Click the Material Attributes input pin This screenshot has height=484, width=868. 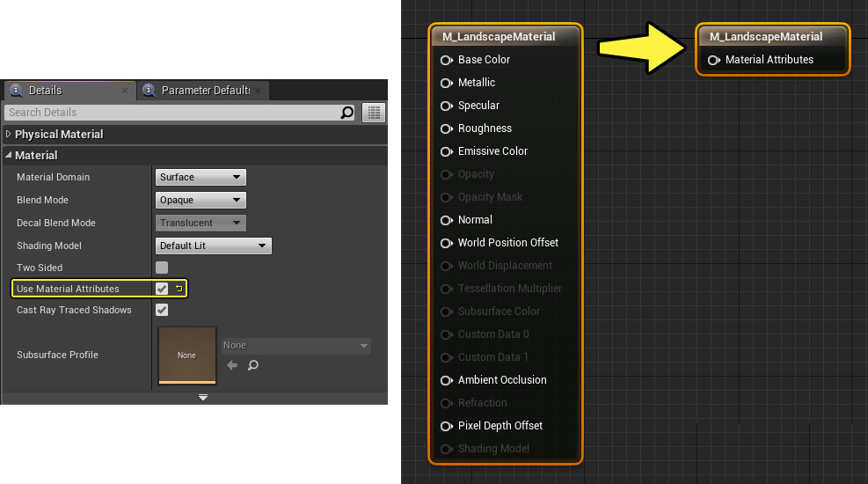point(714,60)
